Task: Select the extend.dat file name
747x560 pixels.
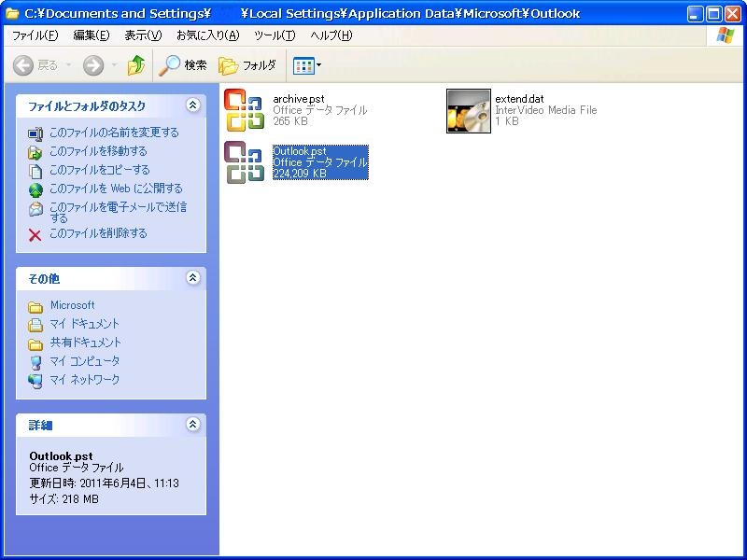Action: coord(519,99)
